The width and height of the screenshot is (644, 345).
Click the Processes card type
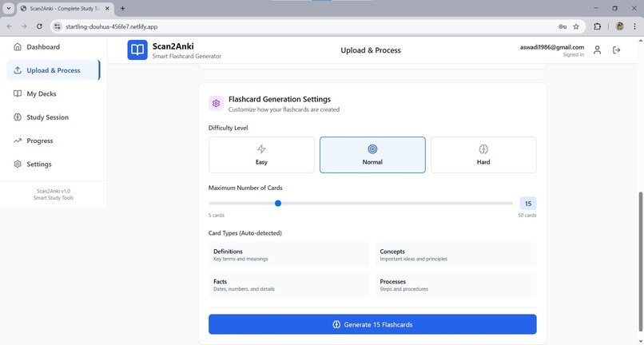click(455, 284)
